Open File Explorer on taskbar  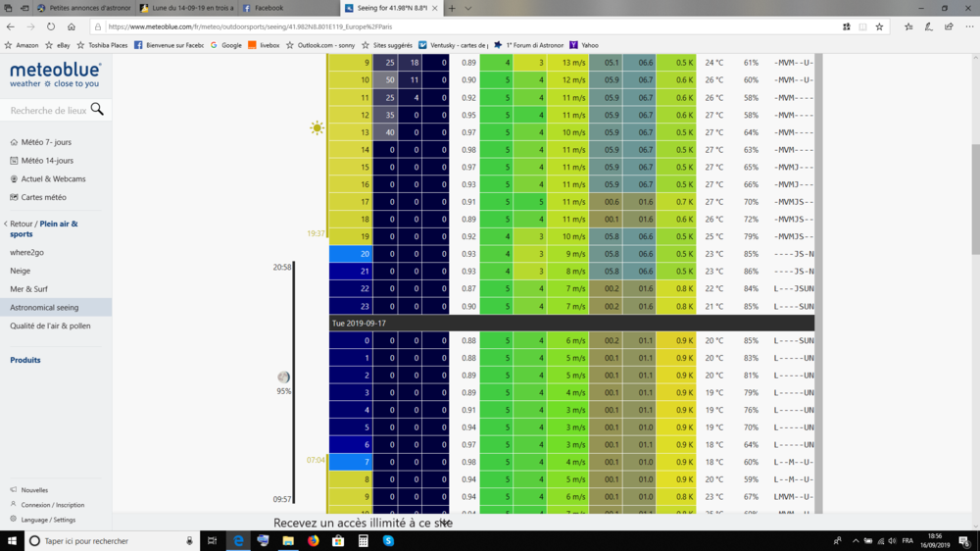(x=288, y=541)
